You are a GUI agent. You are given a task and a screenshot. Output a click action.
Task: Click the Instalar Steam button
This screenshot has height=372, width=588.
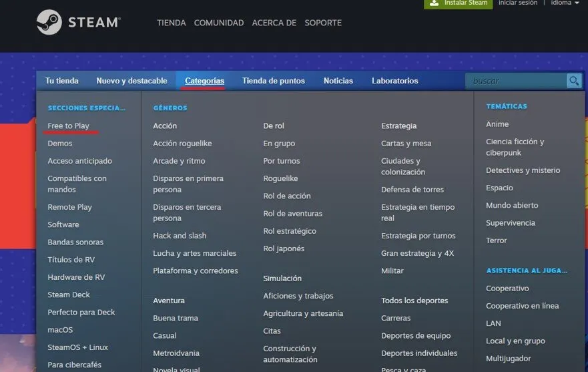click(459, 3)
